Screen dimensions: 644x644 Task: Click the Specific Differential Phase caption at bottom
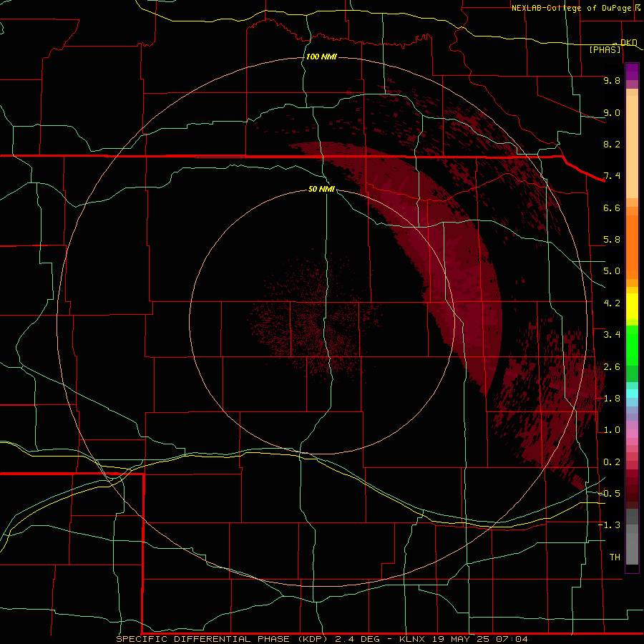[322, 639]
